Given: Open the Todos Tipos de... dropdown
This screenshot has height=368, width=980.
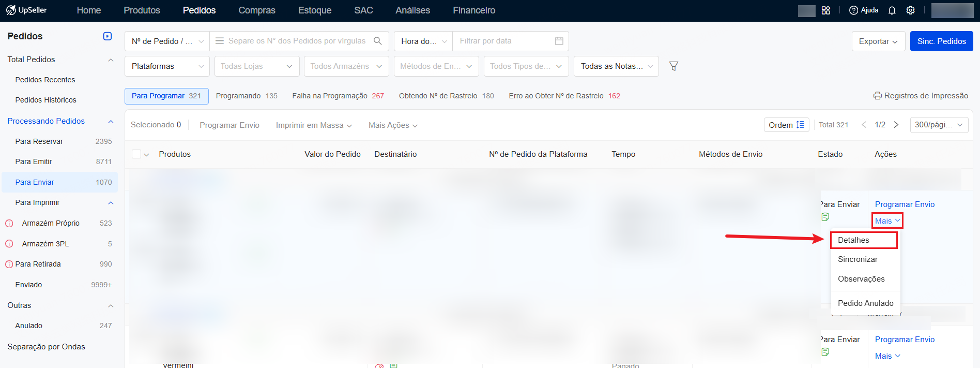Looking at the screenshot, I should coord(526,66).
